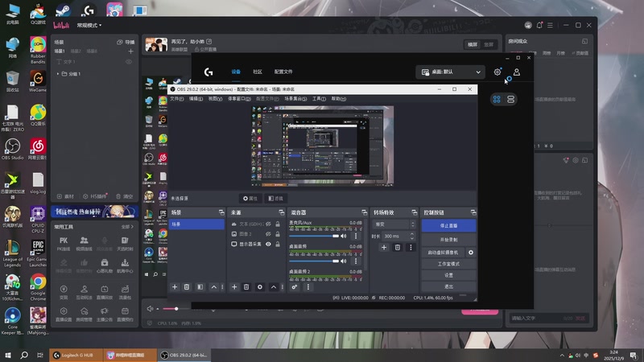Toggle visibility of Text (GDI+) source

[x=268, y=224]
